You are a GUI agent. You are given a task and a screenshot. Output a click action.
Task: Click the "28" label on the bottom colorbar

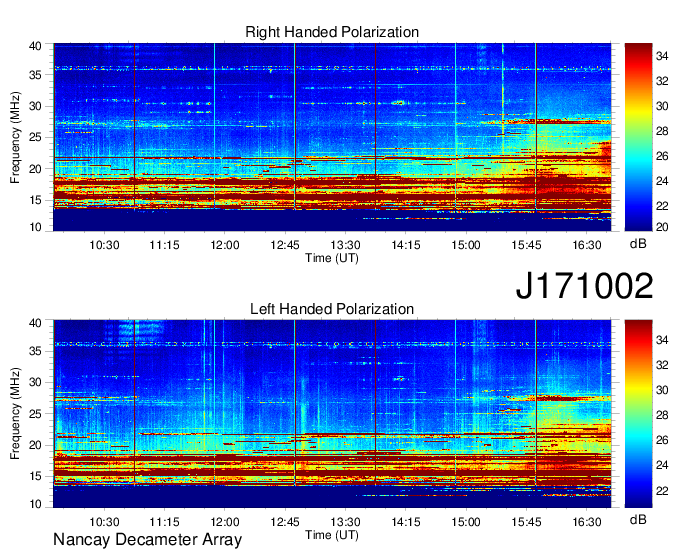[x=662, y=415]
